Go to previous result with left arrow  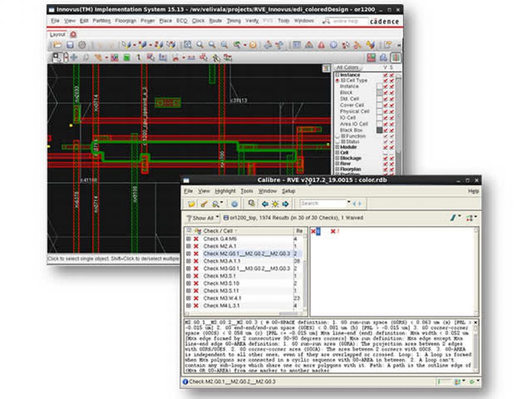tap(265, 204)
